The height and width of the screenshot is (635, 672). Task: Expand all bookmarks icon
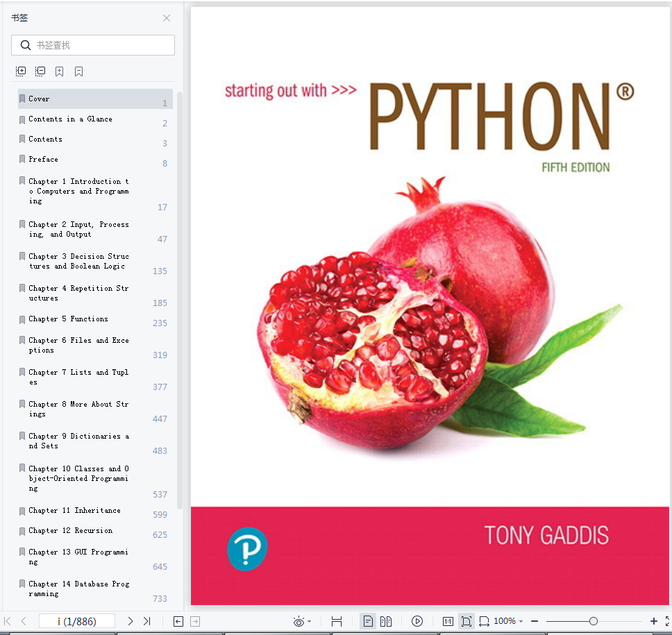pyautogui.click(x=21, y=71)
